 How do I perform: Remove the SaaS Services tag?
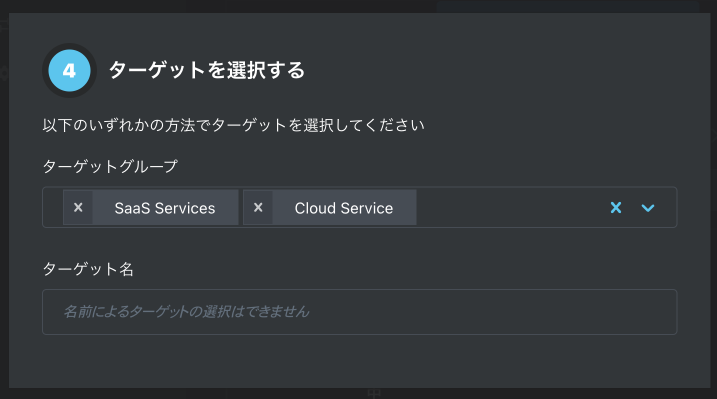point(78,207)
